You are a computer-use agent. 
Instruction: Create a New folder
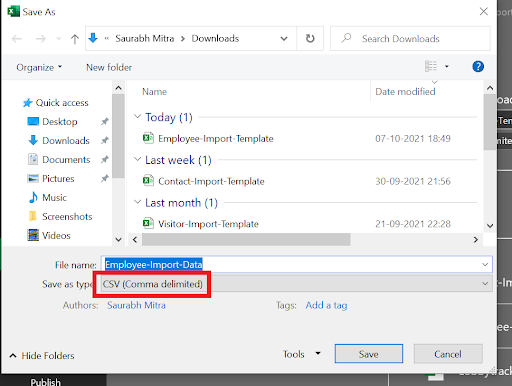109,67
